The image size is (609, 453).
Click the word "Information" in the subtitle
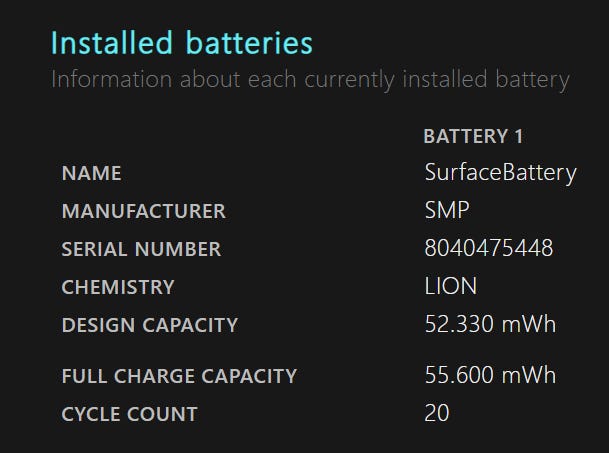[x=110, y=79]
